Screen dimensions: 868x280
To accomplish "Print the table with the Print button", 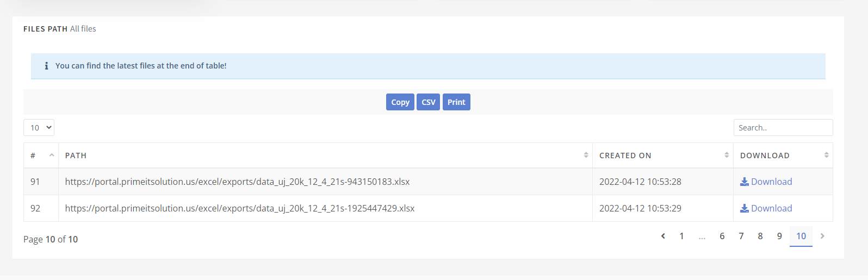I will [456, 102].
